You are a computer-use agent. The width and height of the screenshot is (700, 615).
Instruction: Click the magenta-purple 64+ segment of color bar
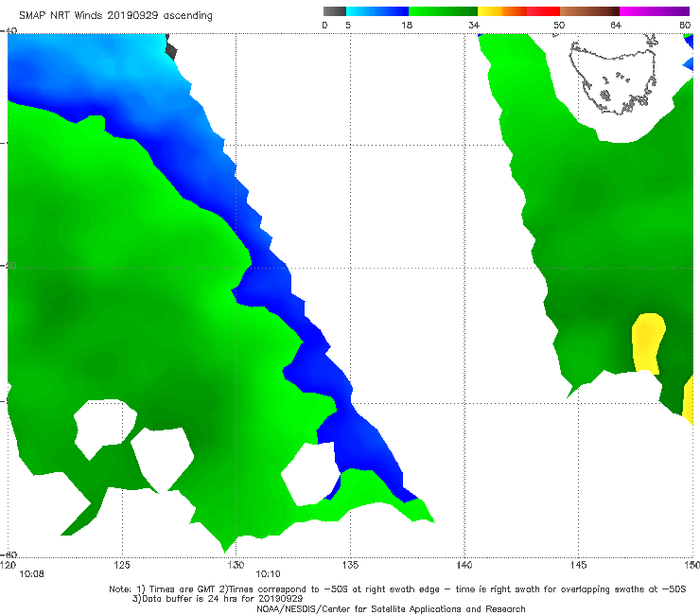655,11
